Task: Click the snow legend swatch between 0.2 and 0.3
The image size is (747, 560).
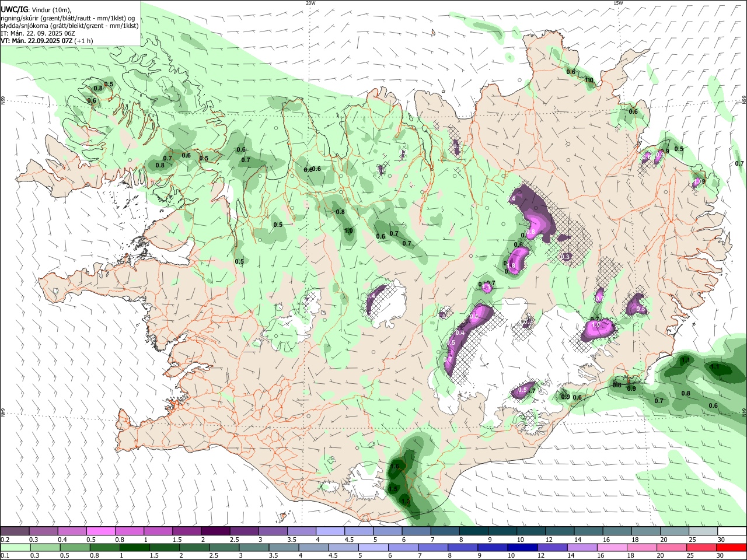Action: pos(15,531)
